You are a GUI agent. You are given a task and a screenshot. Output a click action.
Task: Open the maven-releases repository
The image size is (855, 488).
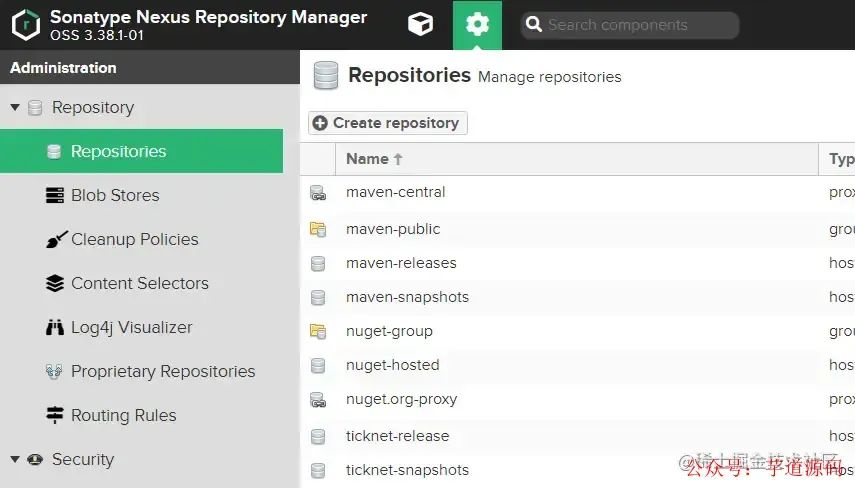click(x=401, y=263)
